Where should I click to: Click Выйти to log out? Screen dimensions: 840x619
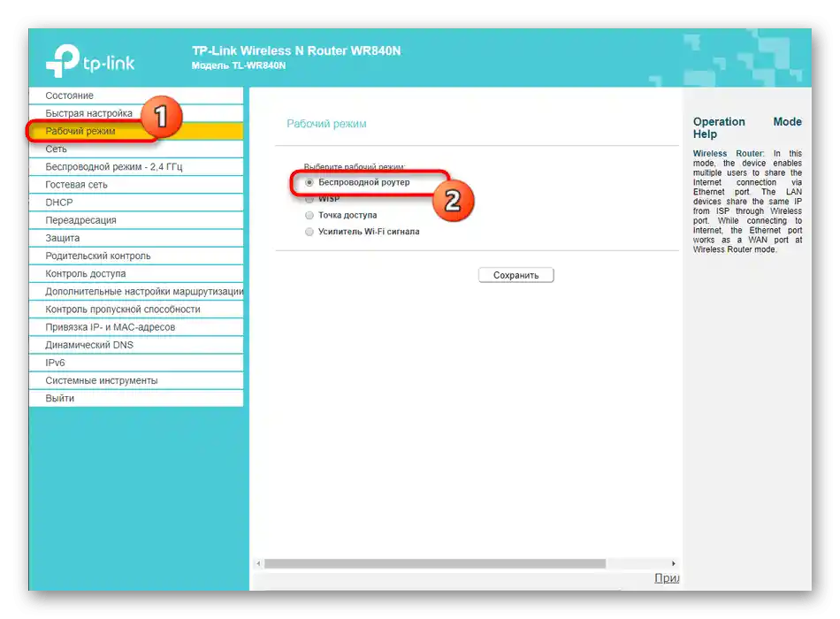click(x=136, y=398)
